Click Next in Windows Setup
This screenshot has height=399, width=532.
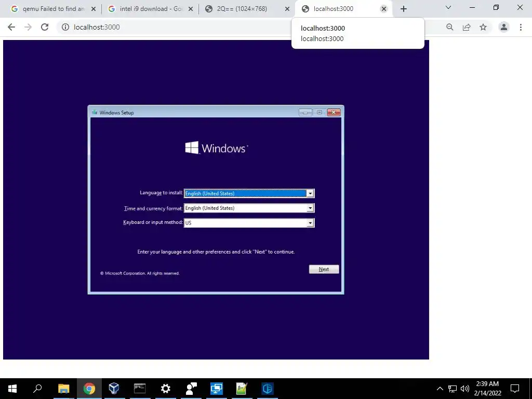click(324, 270)
